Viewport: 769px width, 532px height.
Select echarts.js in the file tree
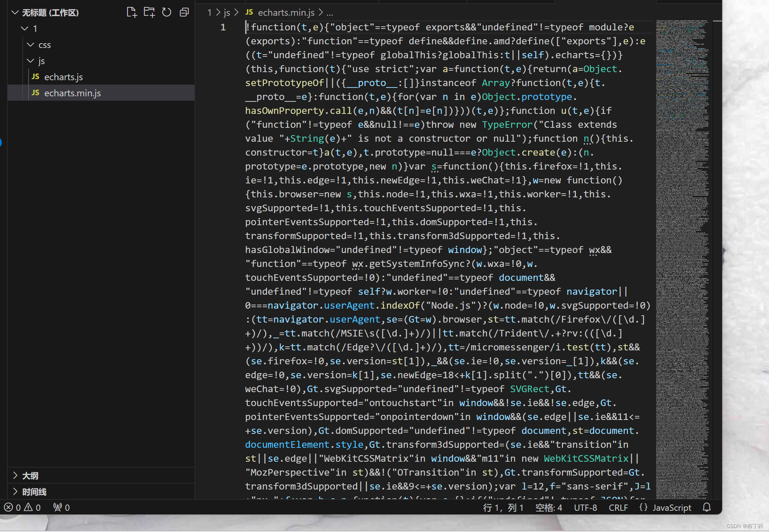point(63,77)
